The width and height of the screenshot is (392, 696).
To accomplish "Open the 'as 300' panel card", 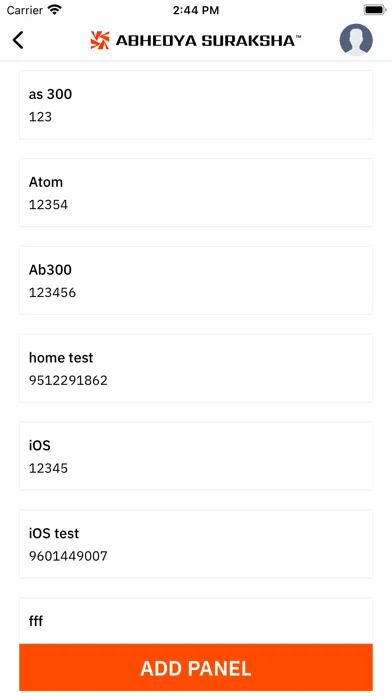I will (196, 105).
